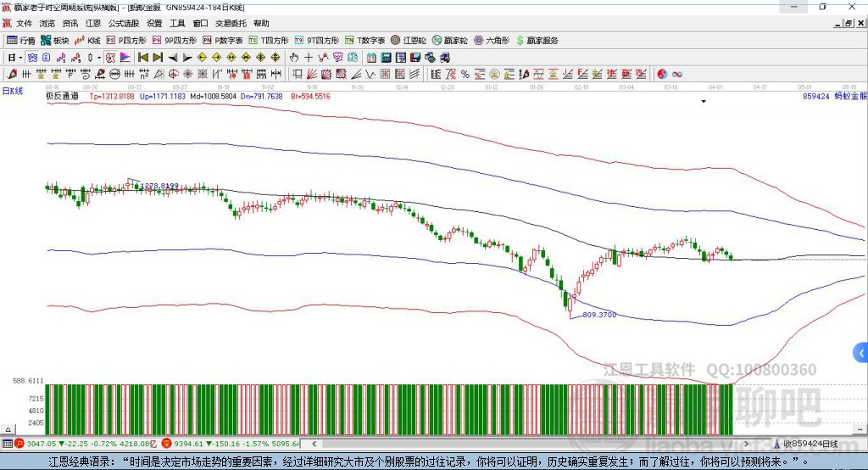The height and width of the screenshot is (470, 868).
Task: Click the colorful flag chart icon
Action: tap(125, 58)
